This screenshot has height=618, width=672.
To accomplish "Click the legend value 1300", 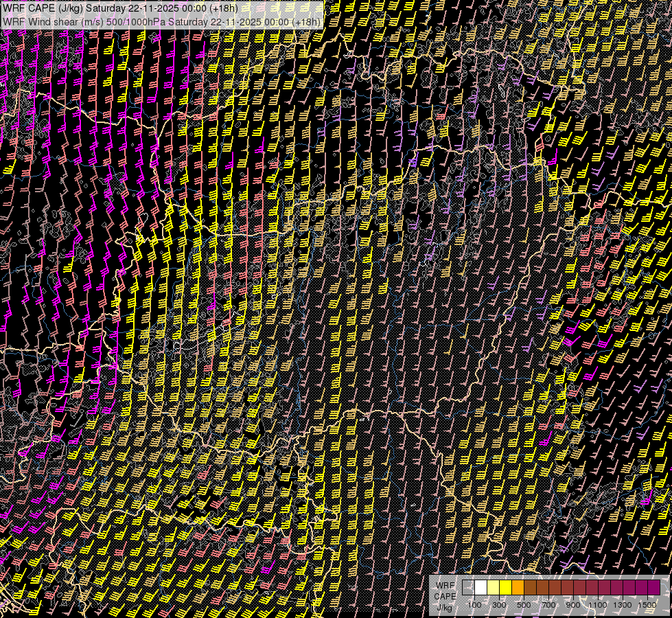I will pyautogui.click(x=623, y=605).
